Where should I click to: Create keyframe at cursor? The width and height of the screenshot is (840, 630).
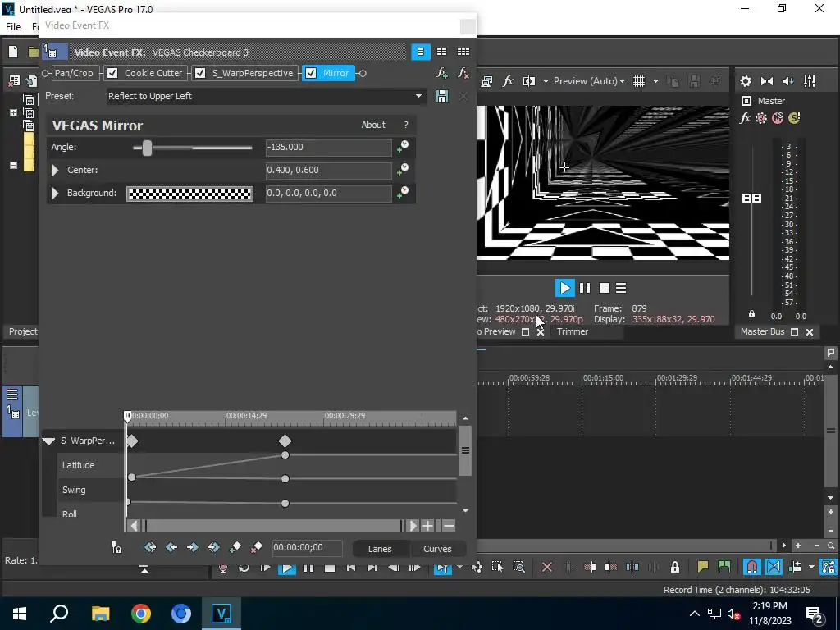click(235, 547)
